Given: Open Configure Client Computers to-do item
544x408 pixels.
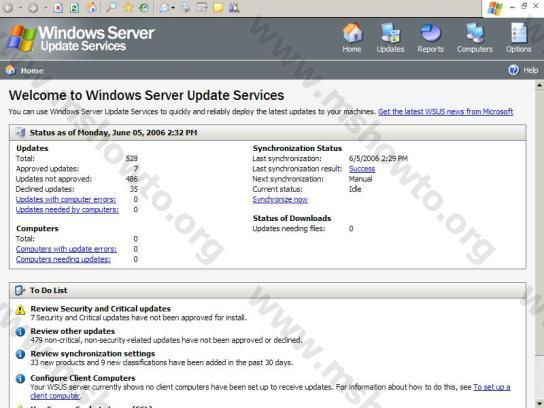Looking at the screenshot, I should pyautogui.click(x=83, y=378).
